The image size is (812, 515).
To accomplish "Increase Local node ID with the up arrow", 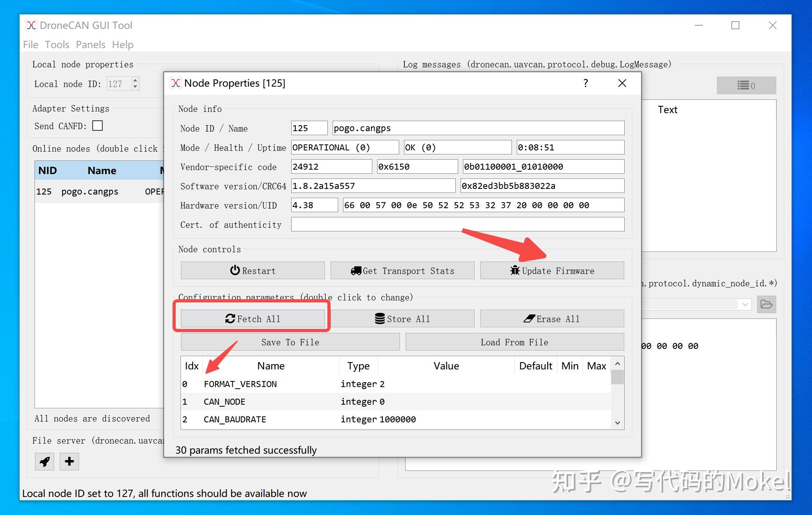I will pos(135,81).
